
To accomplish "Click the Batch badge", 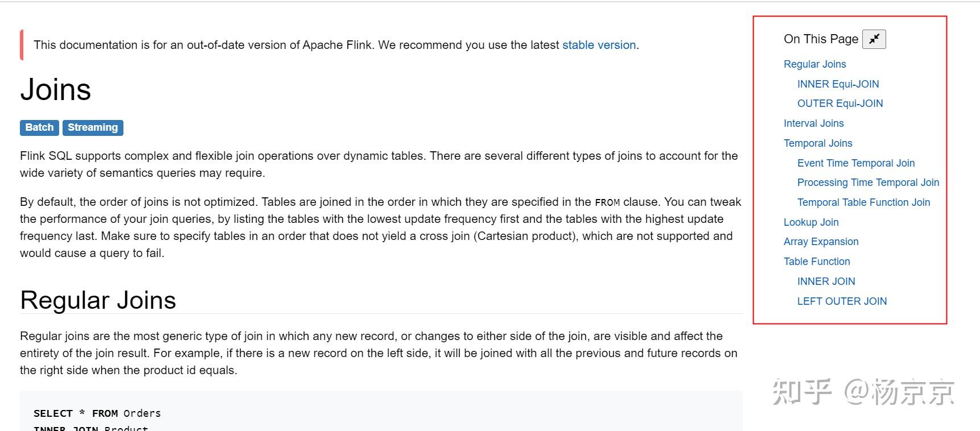I will click(x=39, y=127).
